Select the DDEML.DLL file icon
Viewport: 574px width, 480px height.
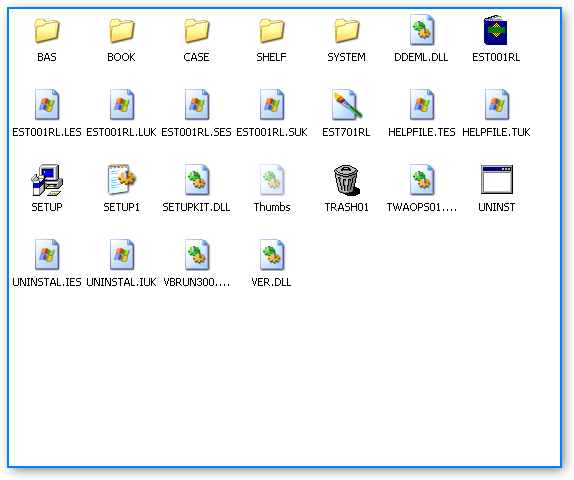point(422,30)
